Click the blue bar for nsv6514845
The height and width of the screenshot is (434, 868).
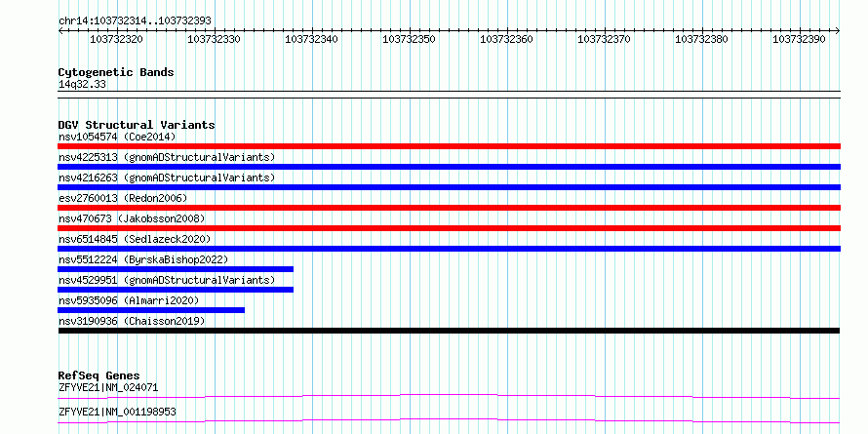click(450, 249)
